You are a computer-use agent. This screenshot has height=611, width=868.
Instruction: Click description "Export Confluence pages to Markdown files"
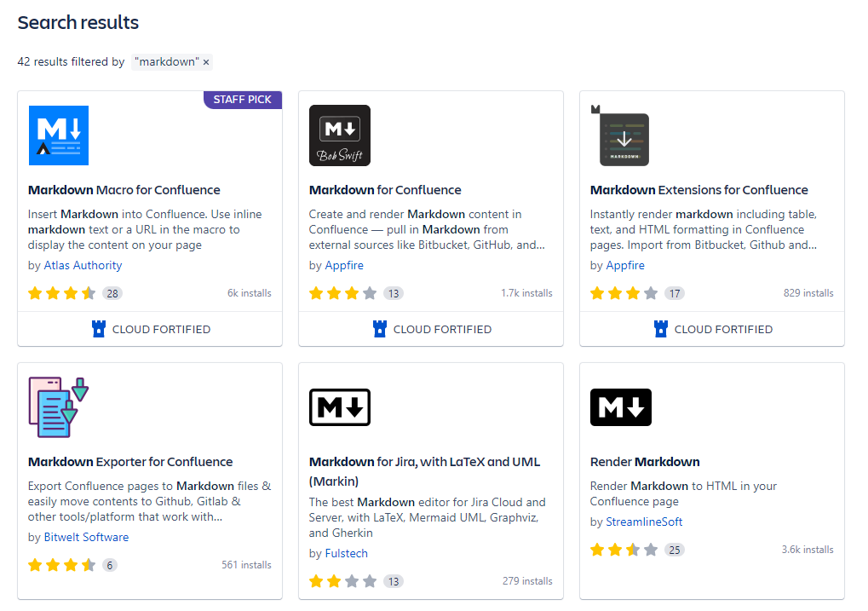point(150,502)
